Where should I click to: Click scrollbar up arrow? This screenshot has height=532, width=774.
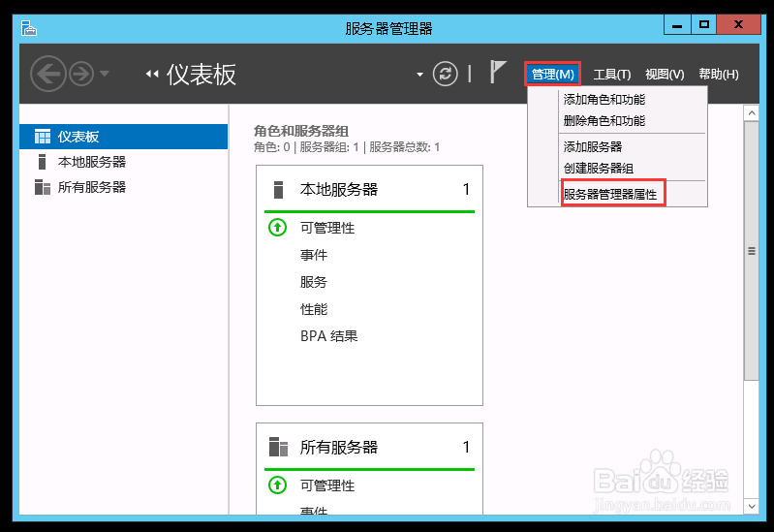(752, 113)
